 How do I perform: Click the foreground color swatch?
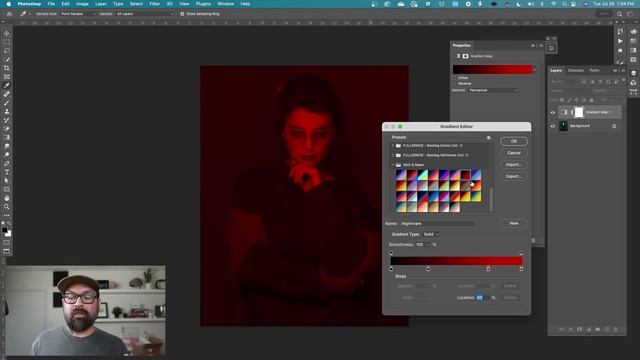coord(4,230)
